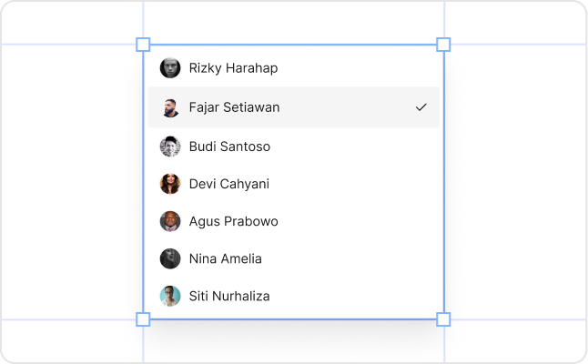Choose the name Fajar Setiawan
Image resolution: width=588 pixels, height=364 pixels.
point(234,107)
